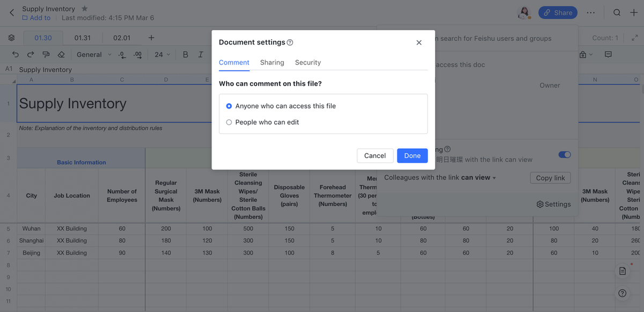Go back using the top-left arrow

click(x=12, y=12)
